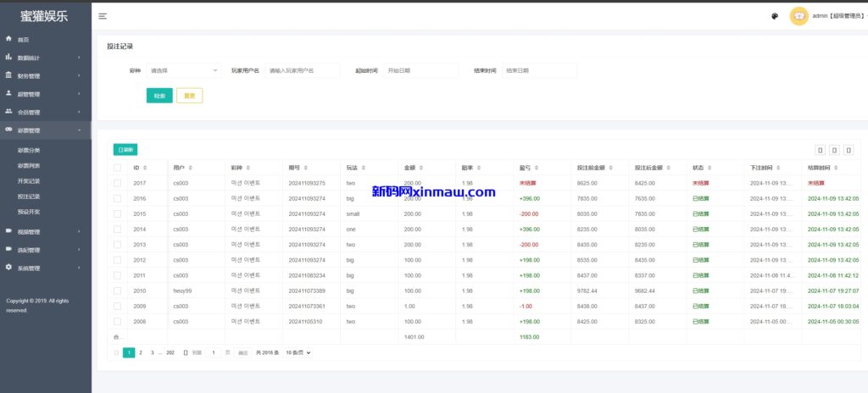Click the gear icon for 系统管理

pos(8,268)
